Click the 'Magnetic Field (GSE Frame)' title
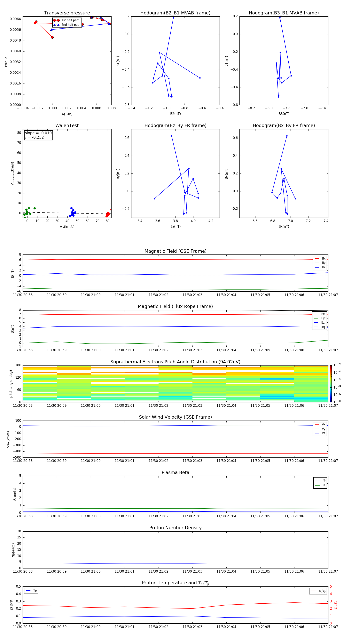Image resolution: width=351 pixels, height=644 pixels. coord(175,251)
